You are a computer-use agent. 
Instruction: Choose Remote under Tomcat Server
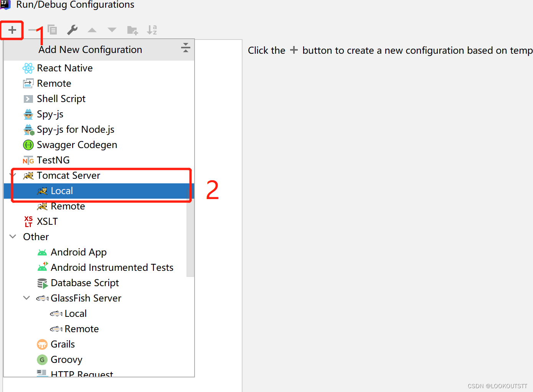(x=68, y=206)
